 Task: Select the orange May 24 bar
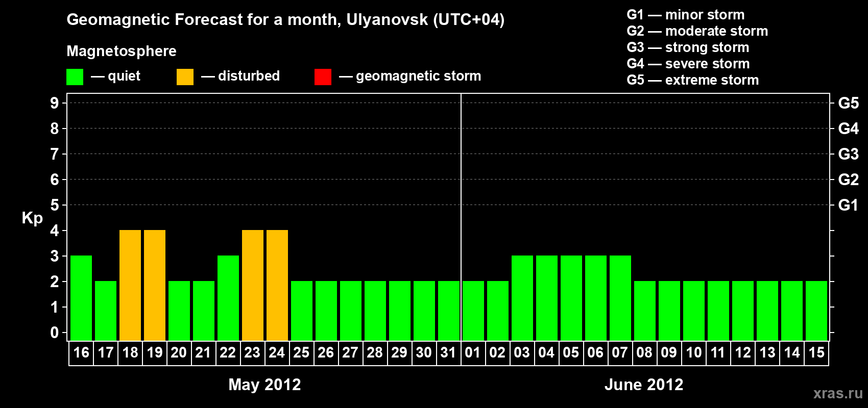[277, 285]
